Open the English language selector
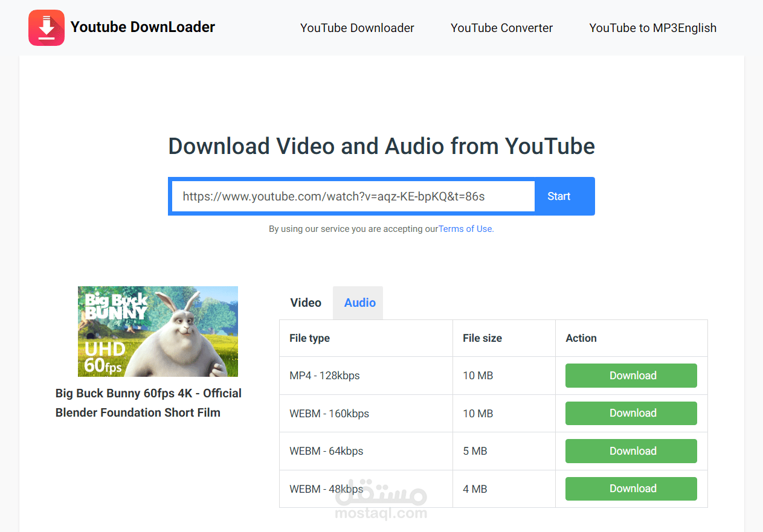Viewport: 763px width, 532px height. (699, 28)
